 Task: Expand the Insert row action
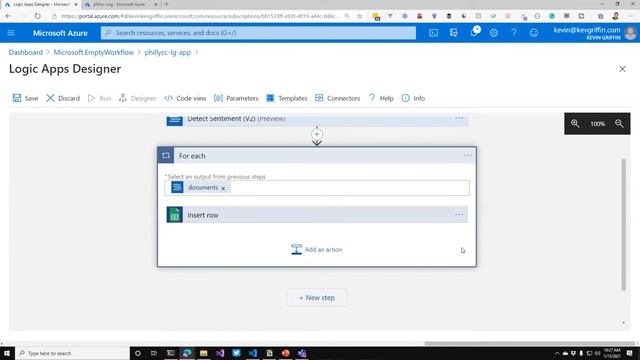tap(317, 215)
